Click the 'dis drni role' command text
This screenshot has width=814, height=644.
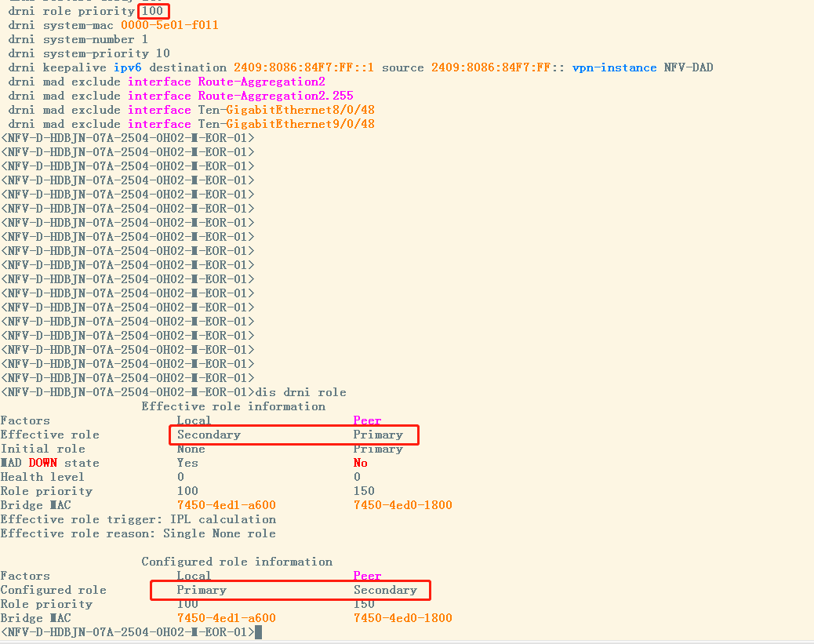pyautogui.click(x=300, y=392)
